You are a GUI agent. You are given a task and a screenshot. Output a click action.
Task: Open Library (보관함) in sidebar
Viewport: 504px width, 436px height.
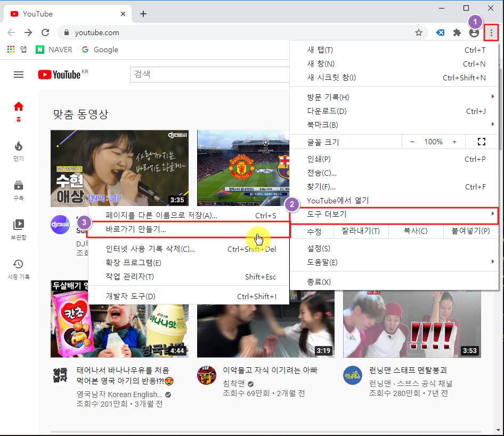[x=19, y=230]
